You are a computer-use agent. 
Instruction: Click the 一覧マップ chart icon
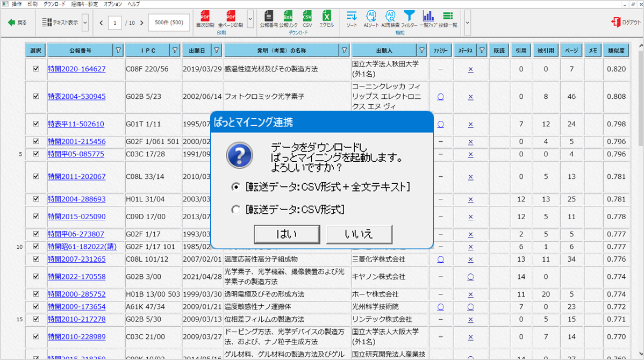pos(428,16)
